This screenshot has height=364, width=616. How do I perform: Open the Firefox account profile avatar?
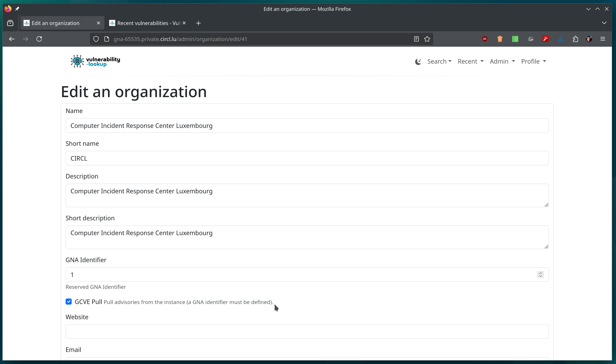(x=589, y=39)
